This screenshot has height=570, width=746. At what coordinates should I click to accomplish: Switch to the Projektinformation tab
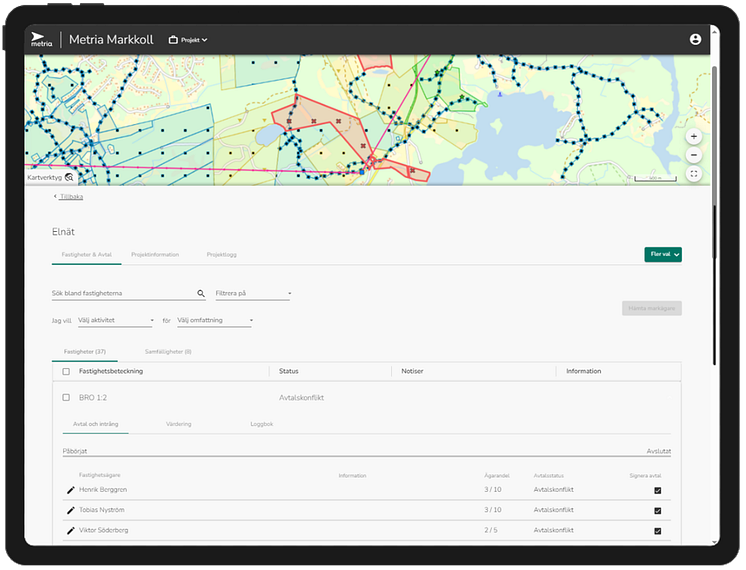pyautogui.click(x=155, y=255)
